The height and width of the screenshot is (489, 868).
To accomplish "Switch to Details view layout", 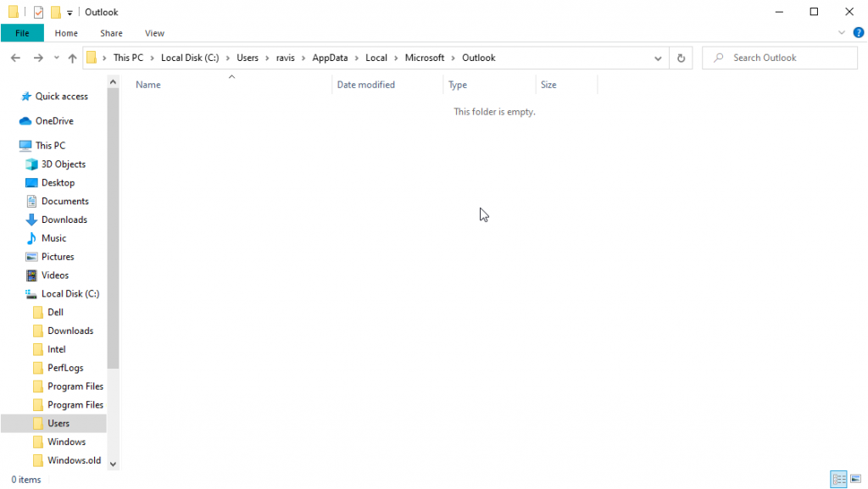I will [838, 479].
